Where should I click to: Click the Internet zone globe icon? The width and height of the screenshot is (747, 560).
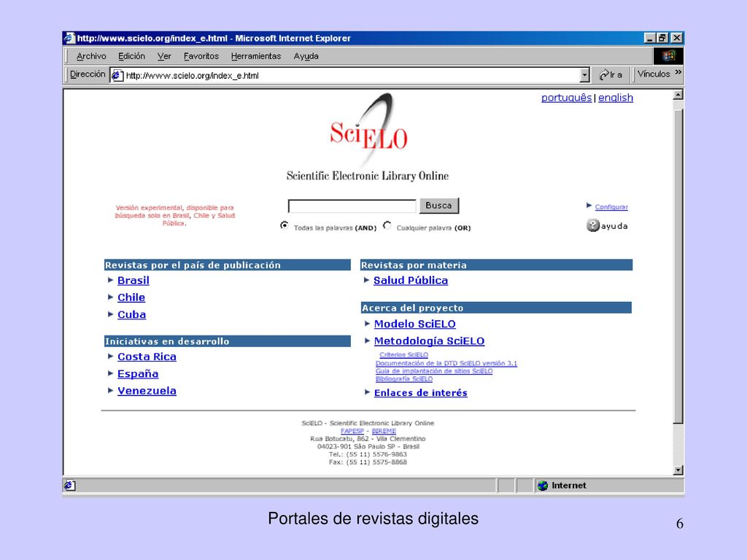[x=543, y=486]
